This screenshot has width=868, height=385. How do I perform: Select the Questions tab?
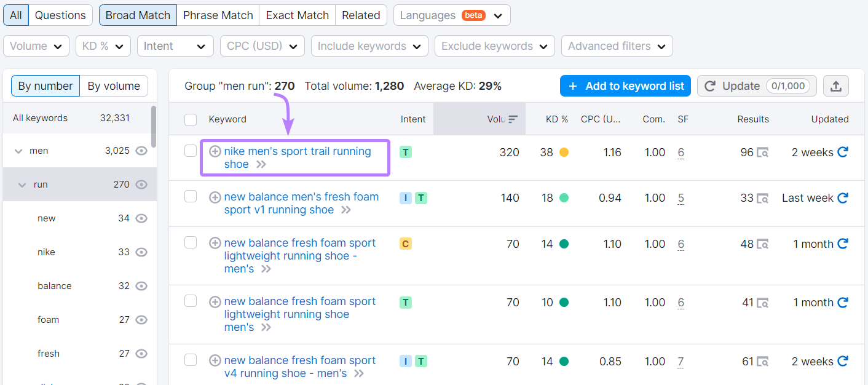pyautogui.click(x=60, y=15)
